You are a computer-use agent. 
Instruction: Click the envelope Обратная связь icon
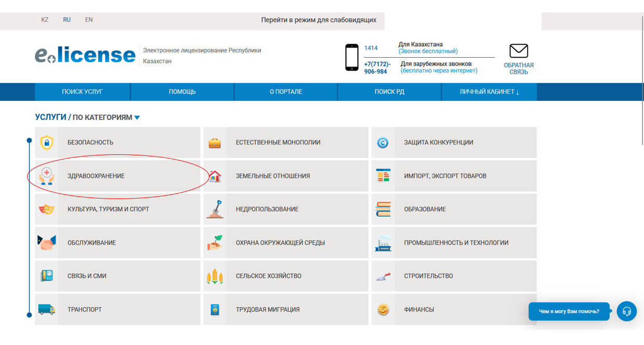point(518,51)
